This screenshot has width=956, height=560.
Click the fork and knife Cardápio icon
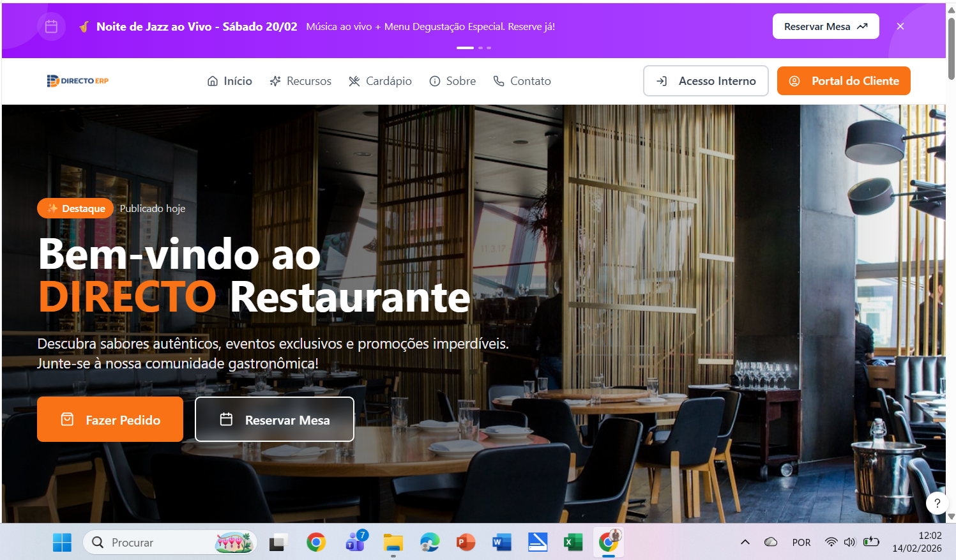pos(354,80)
